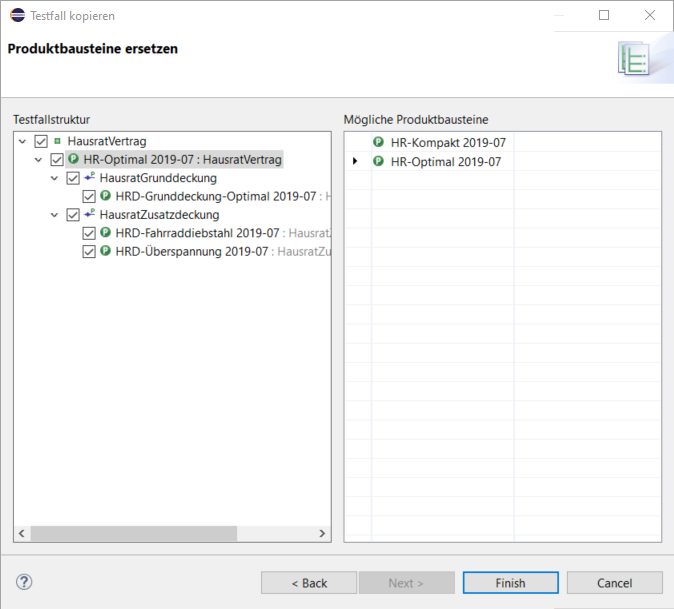Click the HR-Optimal 2019-07 icon in right list
Image resolution: width=674 pixels, height=609 pixels.
point(379,161)
